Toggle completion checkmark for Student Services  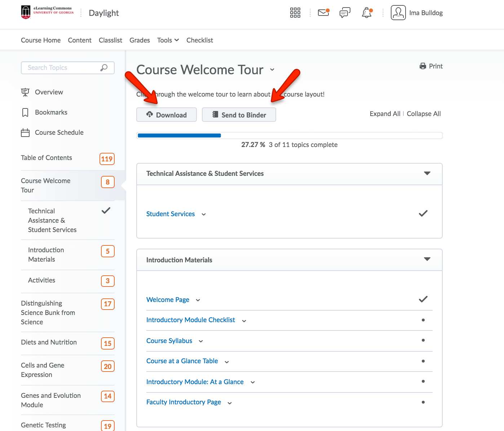(x=423, y=214)
